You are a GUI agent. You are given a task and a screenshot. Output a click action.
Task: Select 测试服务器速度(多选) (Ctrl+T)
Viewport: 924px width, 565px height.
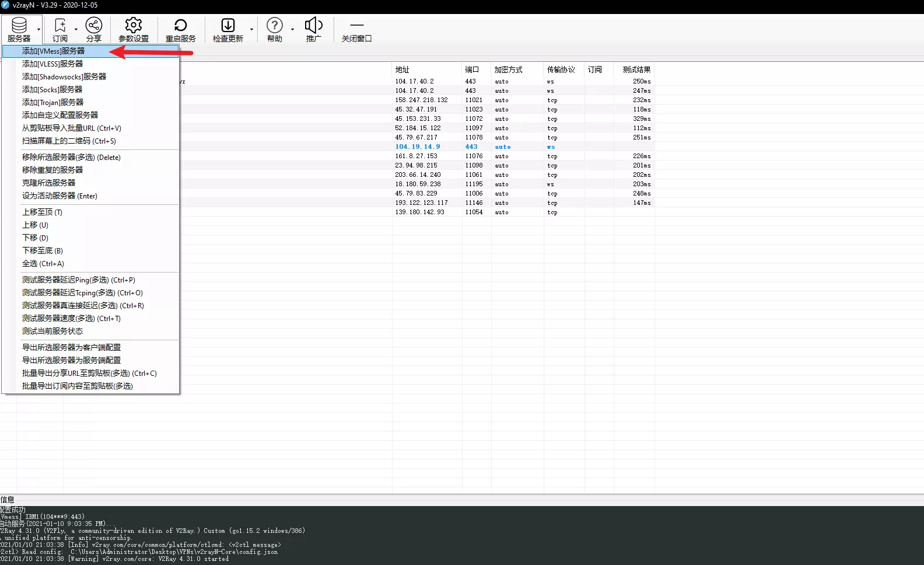90,319
